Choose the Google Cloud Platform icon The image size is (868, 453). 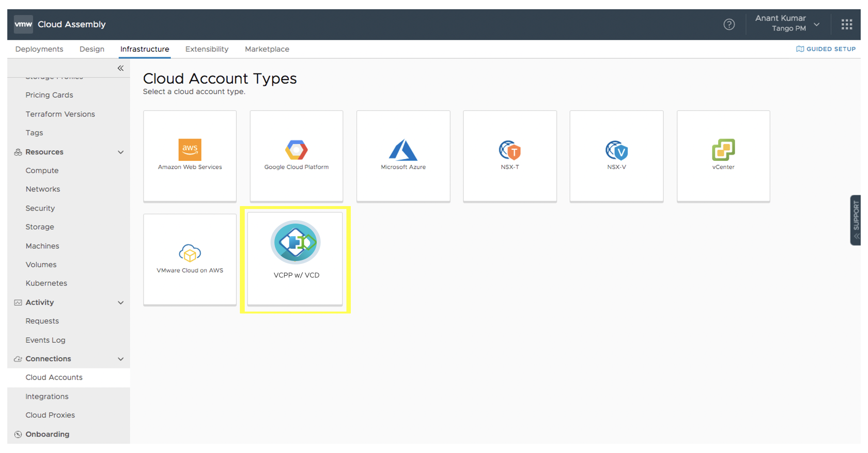click(296, 150)
